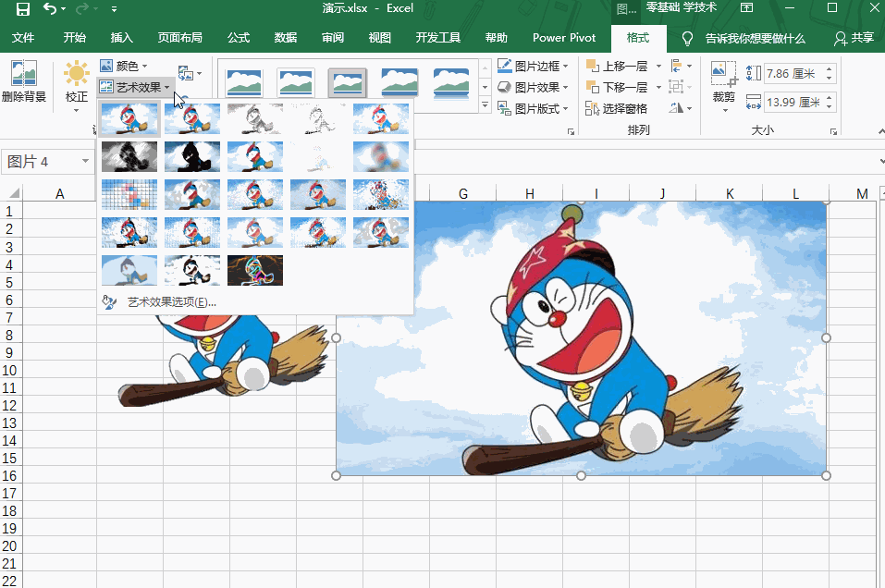Viewport: 885px width, 588px height.
Task: Switch to the 页面布局 tab
Action: (x=180, y=38)
